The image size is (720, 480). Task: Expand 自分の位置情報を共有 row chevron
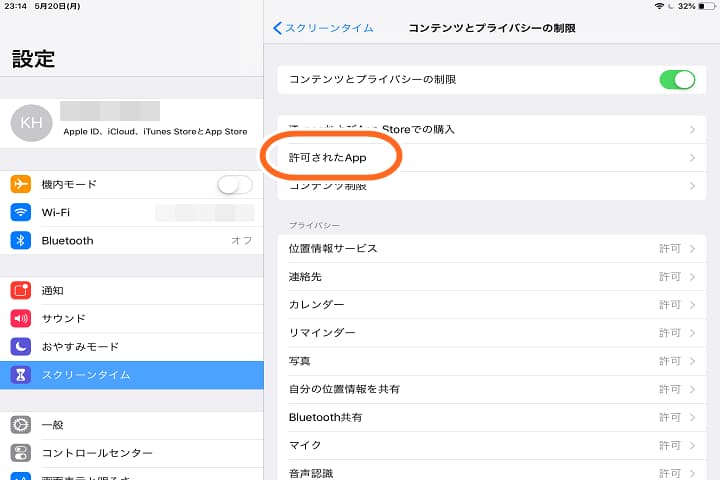pyautogui.click(x=692, y=390)
